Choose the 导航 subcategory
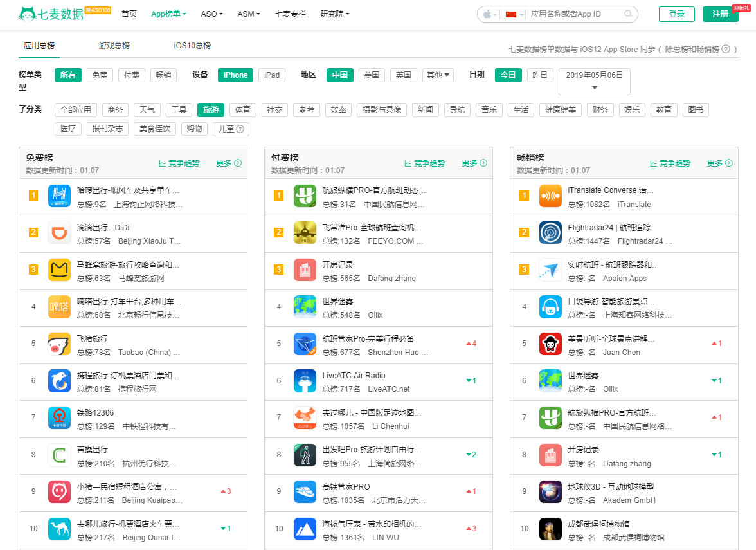756x550 pixels. point(457,110)
